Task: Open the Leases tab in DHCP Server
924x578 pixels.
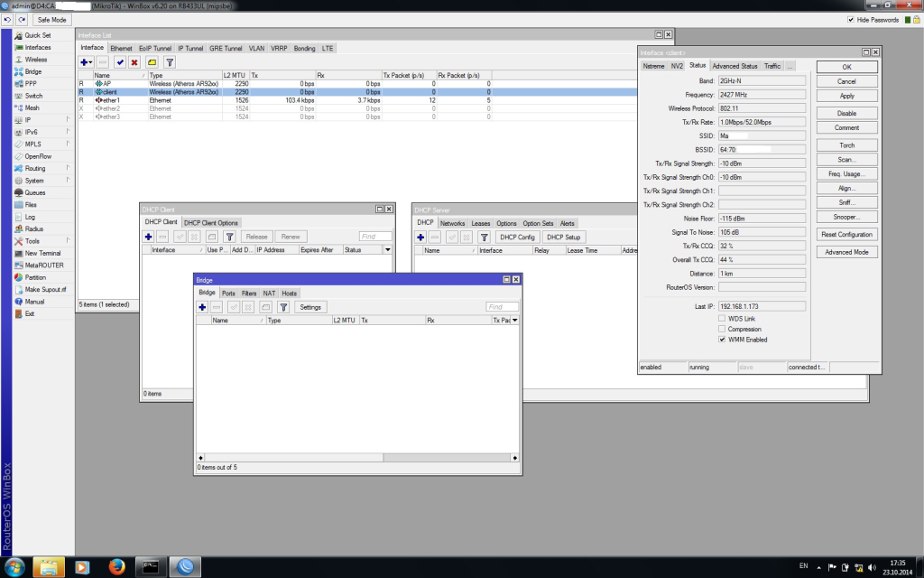Action: pos(480,224)
